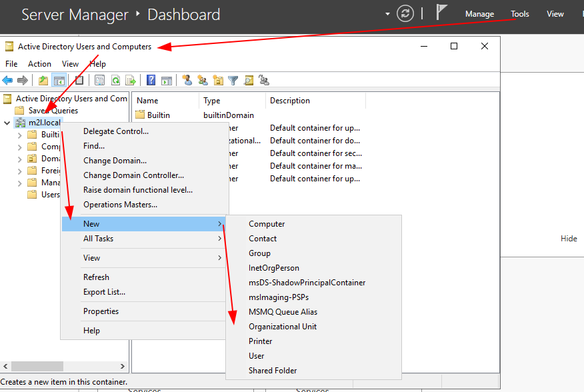
Task: Open the New submenu item
Action: 143,223
